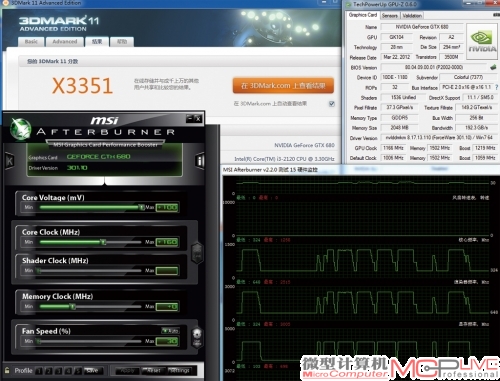
Task: Select Afterburner profile slot 3
Action: (x=58, y=371)
